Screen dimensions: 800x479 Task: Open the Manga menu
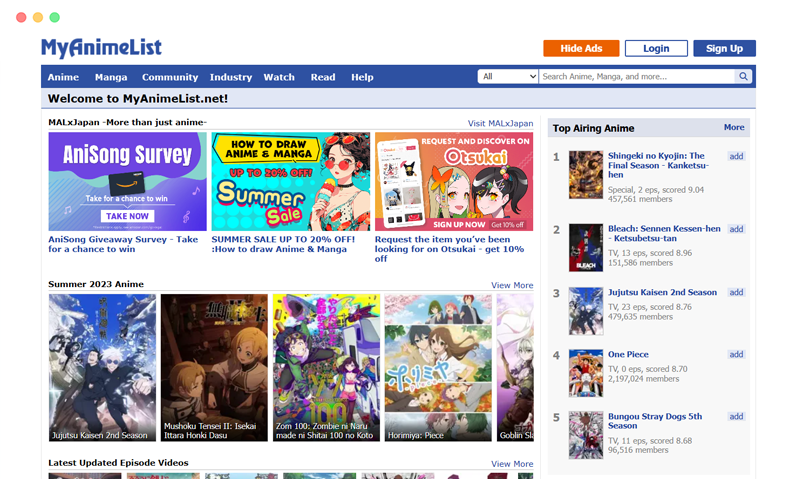click(111, 77)
